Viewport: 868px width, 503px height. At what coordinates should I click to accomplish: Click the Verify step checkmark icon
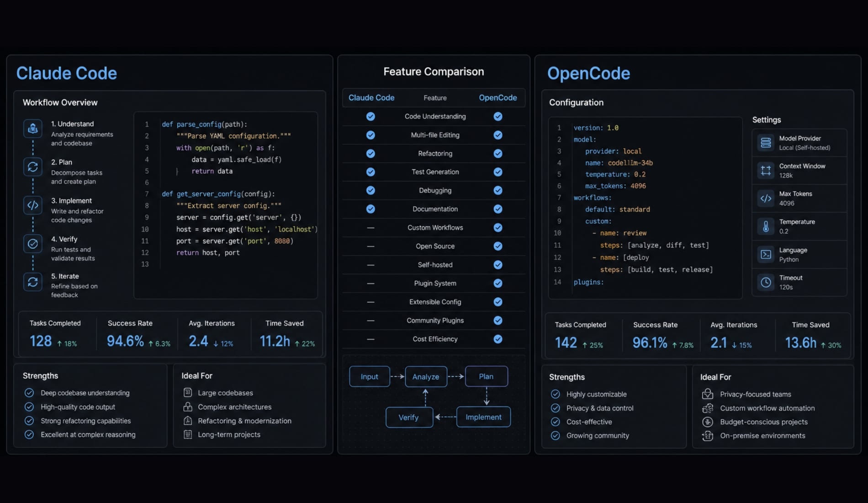[33, 244]
